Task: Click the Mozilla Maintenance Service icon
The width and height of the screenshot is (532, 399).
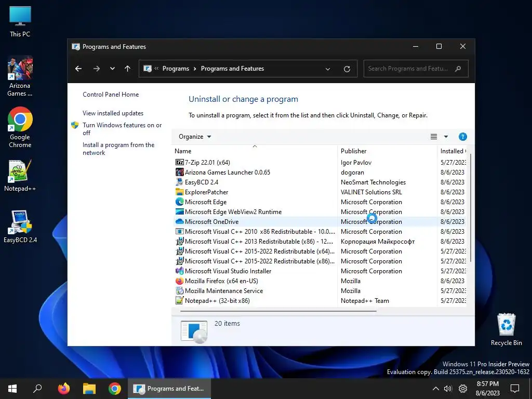Action: point(179,290)
